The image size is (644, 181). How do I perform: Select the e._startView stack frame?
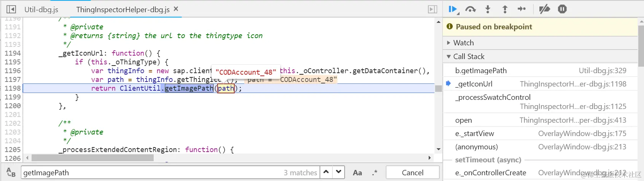(x=540, y=133)
